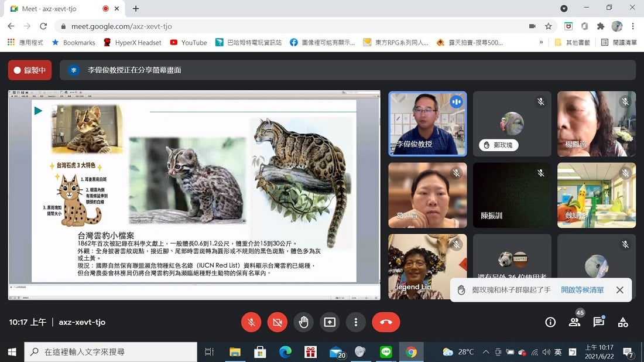Click the shared presentation screen
The image size is (644, 362).
(194, 194)
